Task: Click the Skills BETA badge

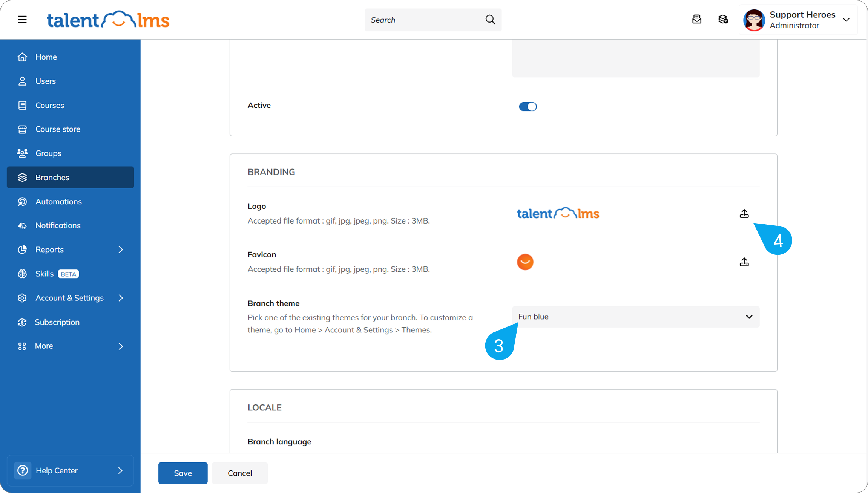Action: [x=68, y=274]
